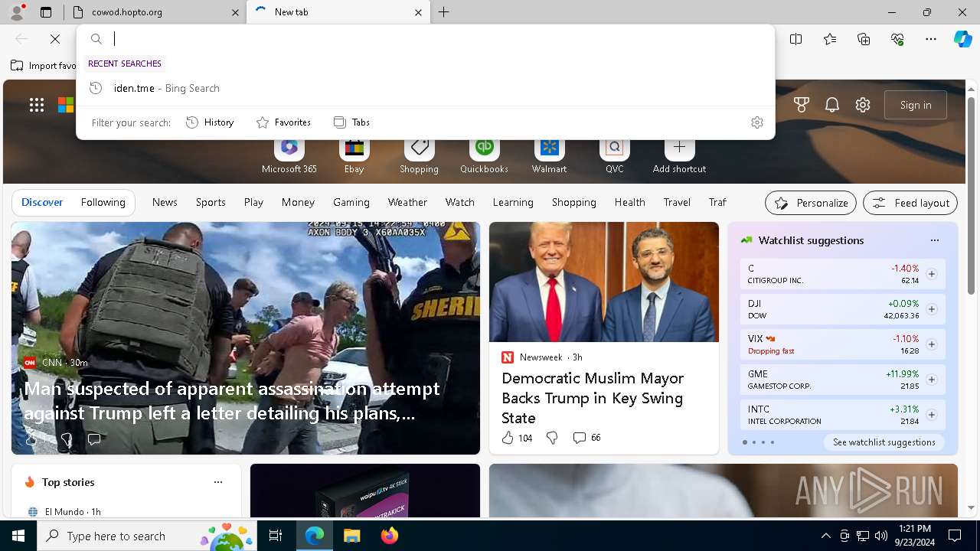Click the Sign in button
Screen dimensions: 980x551
pyautogui.click(x=916, y=105)
